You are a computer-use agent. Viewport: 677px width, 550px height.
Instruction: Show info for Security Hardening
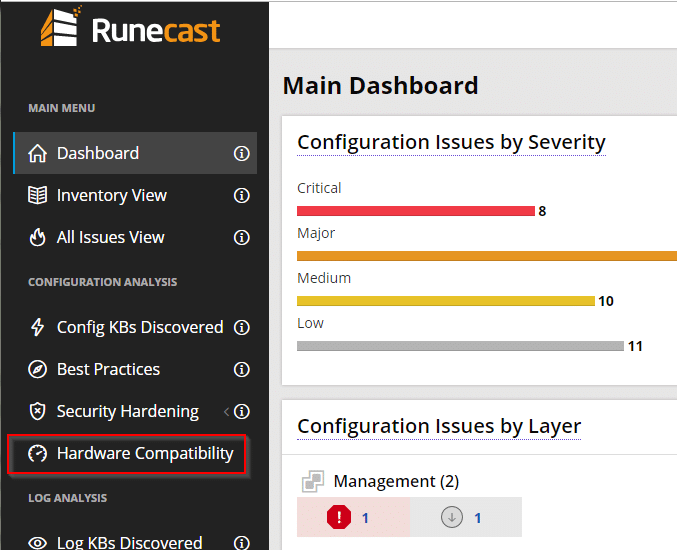(x=241, y=411)
